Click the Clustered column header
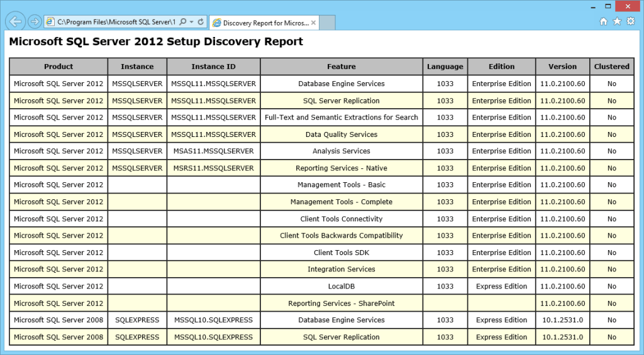 612,67
